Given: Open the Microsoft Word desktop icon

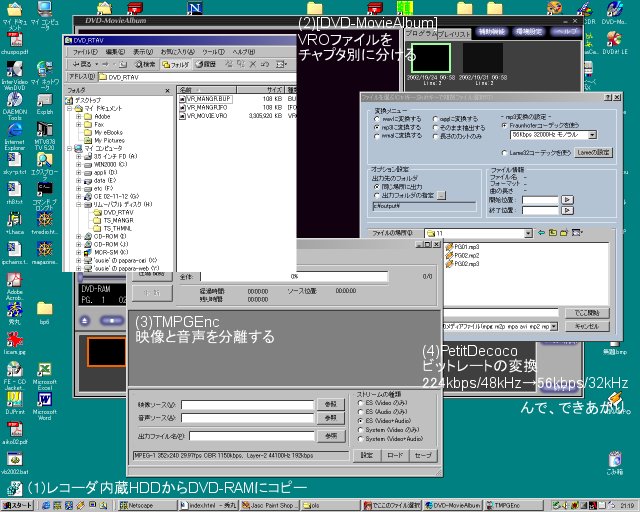Looking at the screenshot, I should tap(44, 406).
